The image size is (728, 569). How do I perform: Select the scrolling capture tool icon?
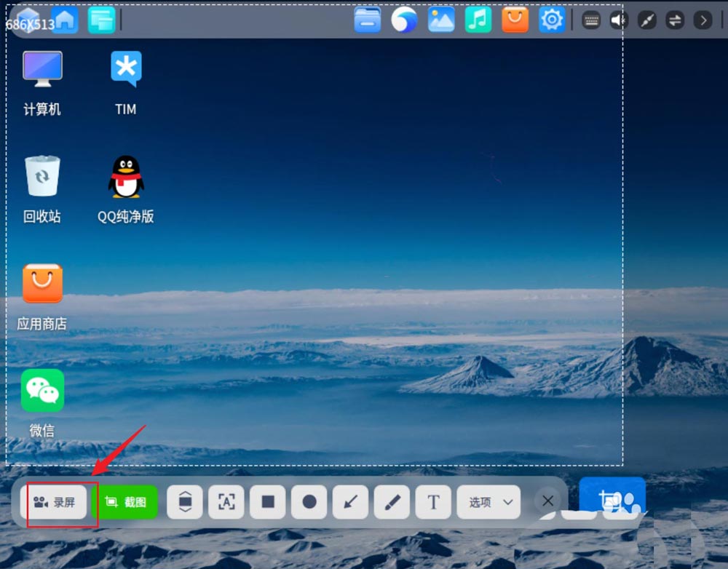[185, 502]
